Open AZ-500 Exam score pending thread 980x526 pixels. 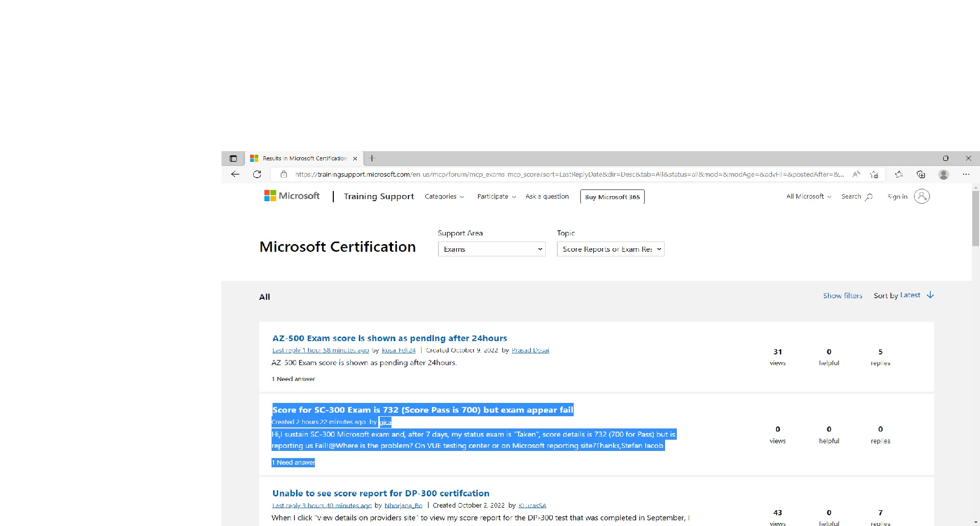pos(389,338)
